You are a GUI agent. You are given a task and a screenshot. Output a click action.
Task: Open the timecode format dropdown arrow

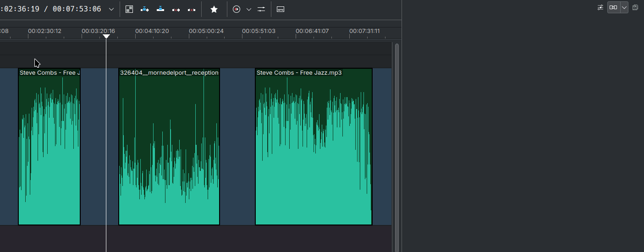coord(111,9)
